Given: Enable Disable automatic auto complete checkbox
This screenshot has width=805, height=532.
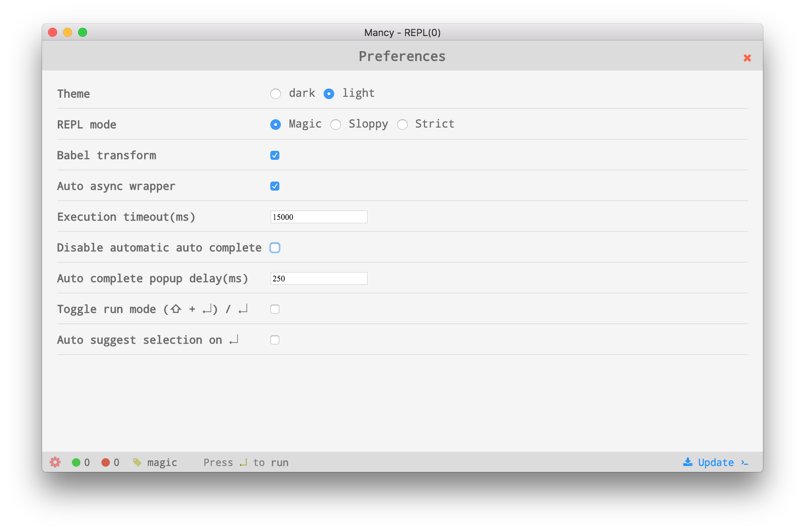Looking at the screenshot, I should (275, 248).
